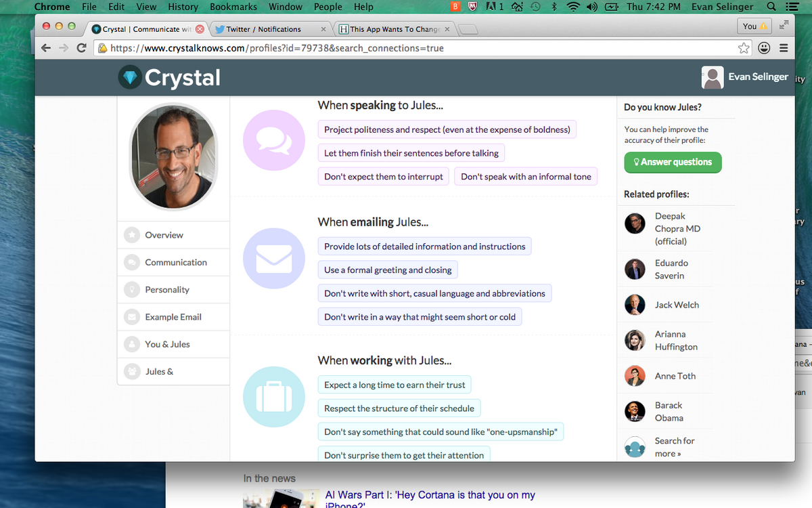Open the Overview sidebar section
812x508 pixels.
[x=164, y=235]
